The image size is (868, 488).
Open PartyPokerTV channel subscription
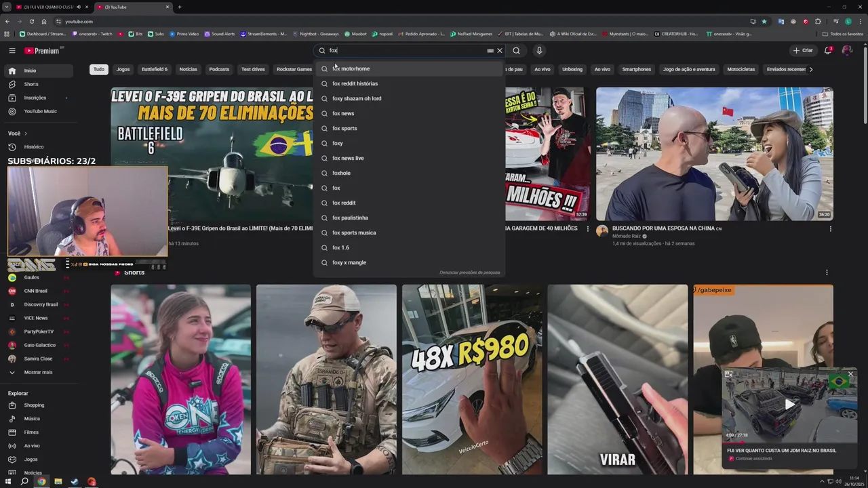click(38, 331)
